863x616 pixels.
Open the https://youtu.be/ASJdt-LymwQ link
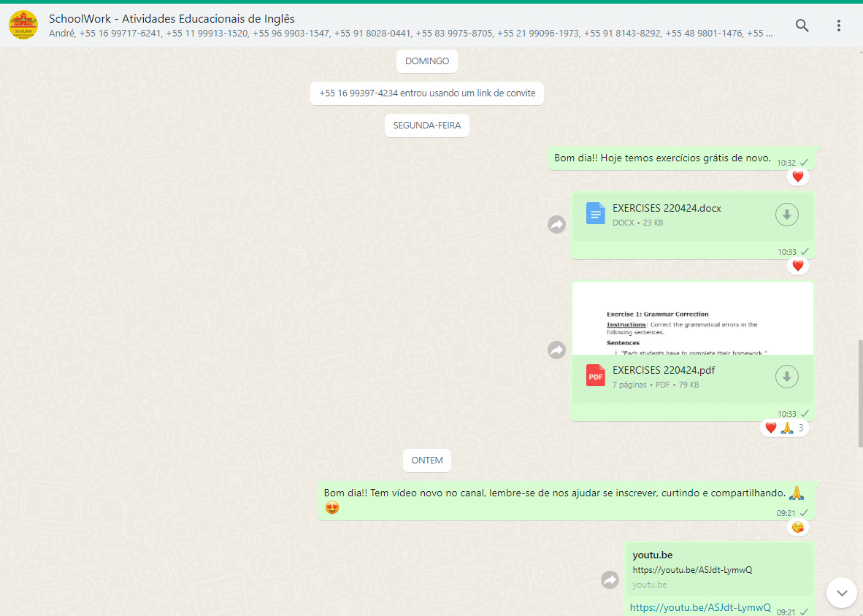699,607
